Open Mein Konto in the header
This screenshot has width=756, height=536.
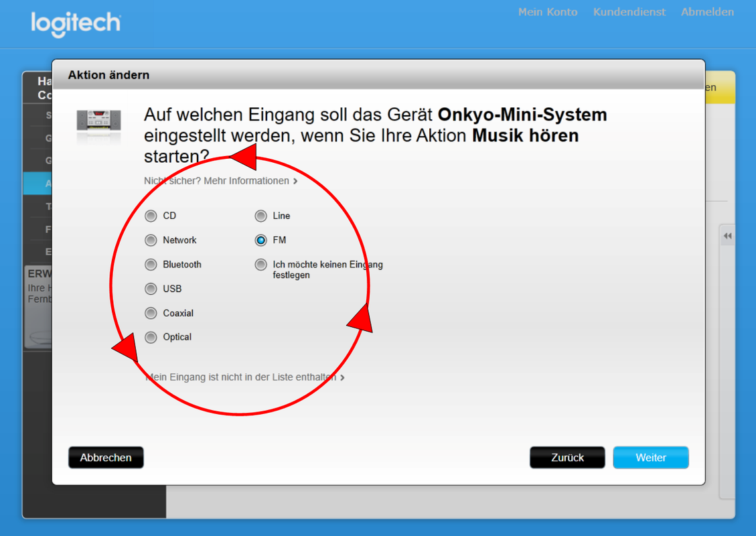[548, 12]
